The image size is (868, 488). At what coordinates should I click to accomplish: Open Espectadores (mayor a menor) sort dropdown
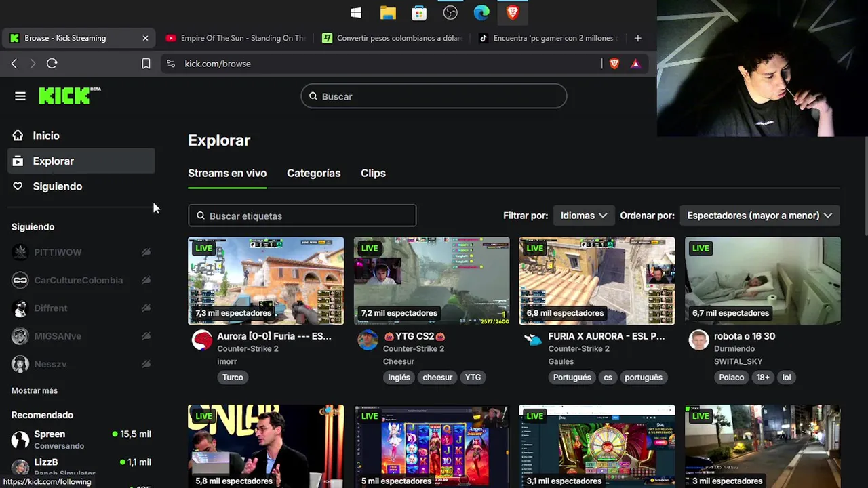(x=759, y=216)
